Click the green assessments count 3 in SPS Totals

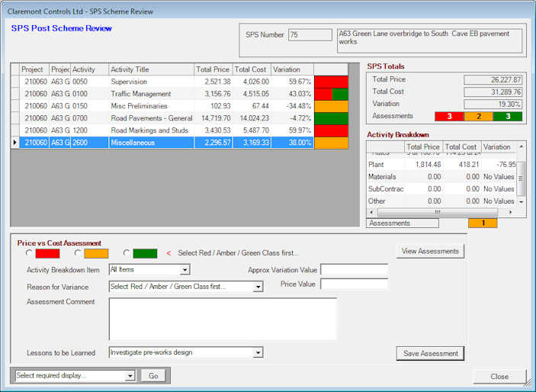coord(508,116)
